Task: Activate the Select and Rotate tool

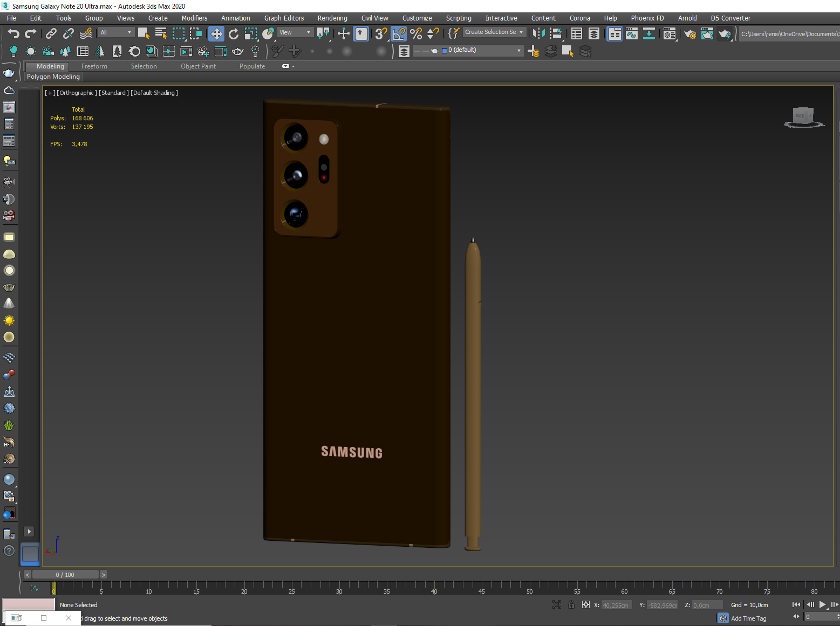Action: tap(234, 34)
